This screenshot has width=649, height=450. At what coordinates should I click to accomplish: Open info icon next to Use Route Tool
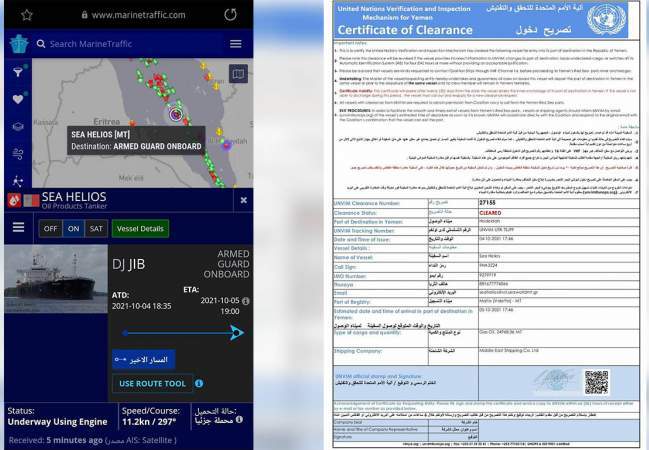point(199,383)
